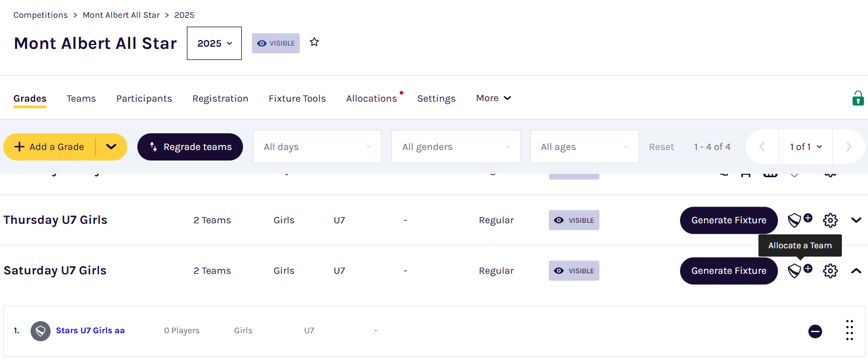
Task: Open the Allocations tab
Action: [371, 98]
